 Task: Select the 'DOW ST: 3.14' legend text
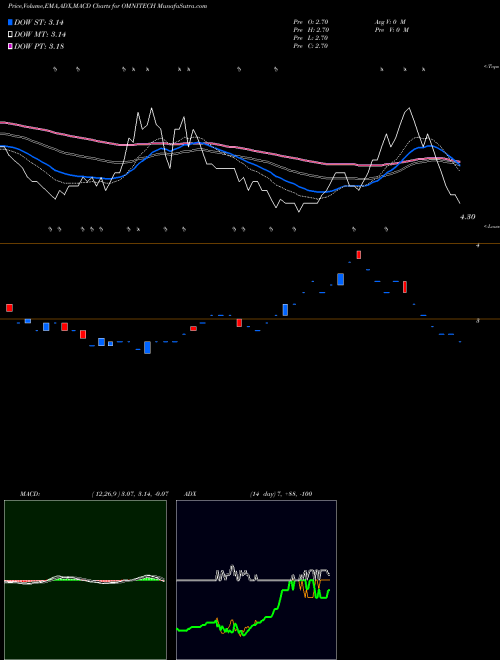(x=39, y=22)
